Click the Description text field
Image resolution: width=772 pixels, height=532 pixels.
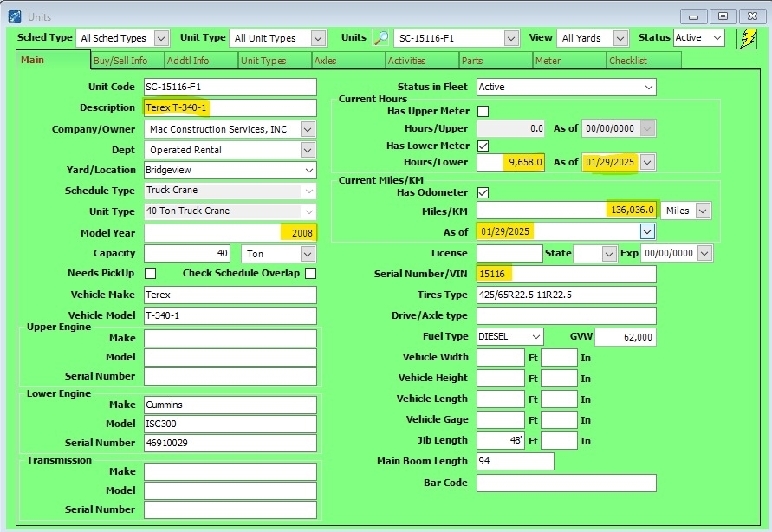click(230, 107)
